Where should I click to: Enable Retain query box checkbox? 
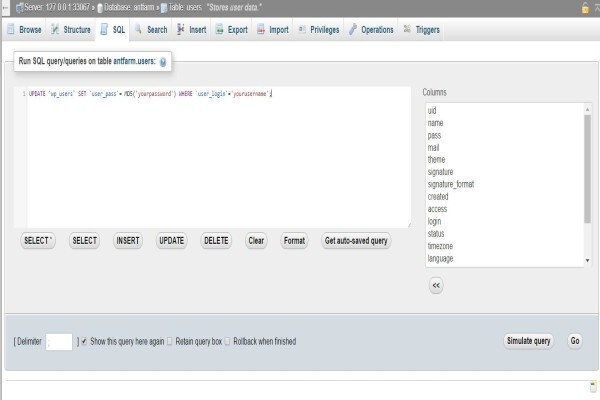tap(170, 341)
